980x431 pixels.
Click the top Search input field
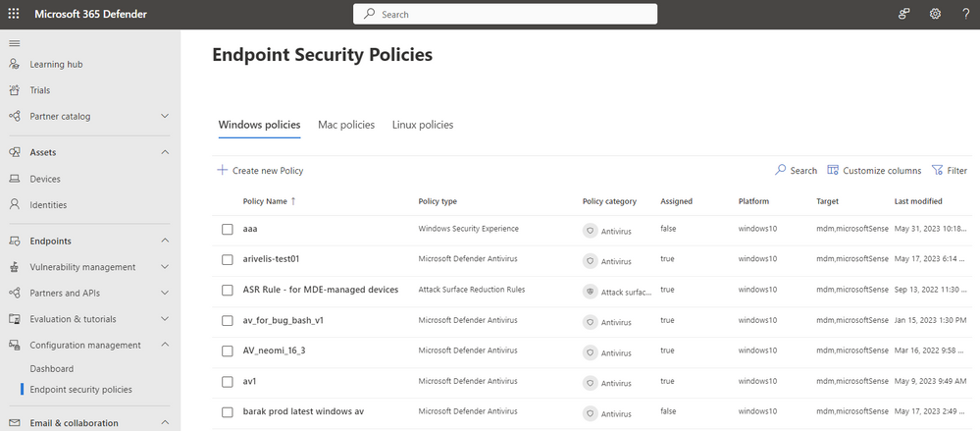(x=505, y=14)
